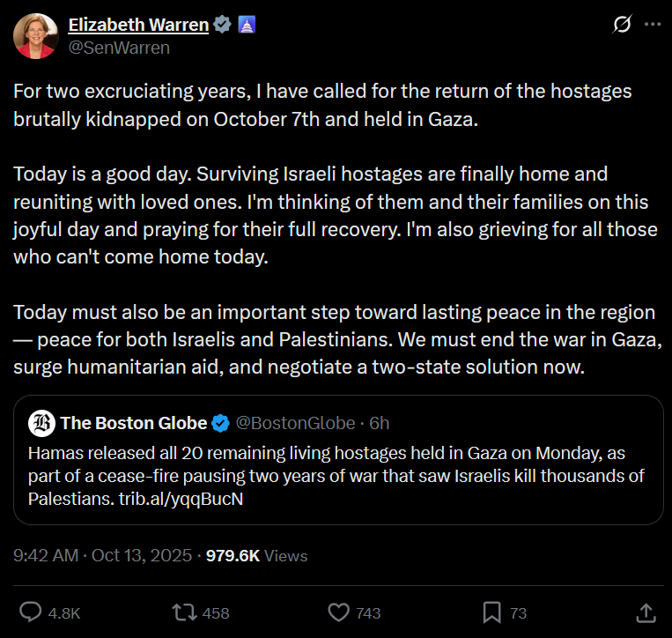Click the 979.6K Views count
Viewport: 672px width, 638px height.
256,556
